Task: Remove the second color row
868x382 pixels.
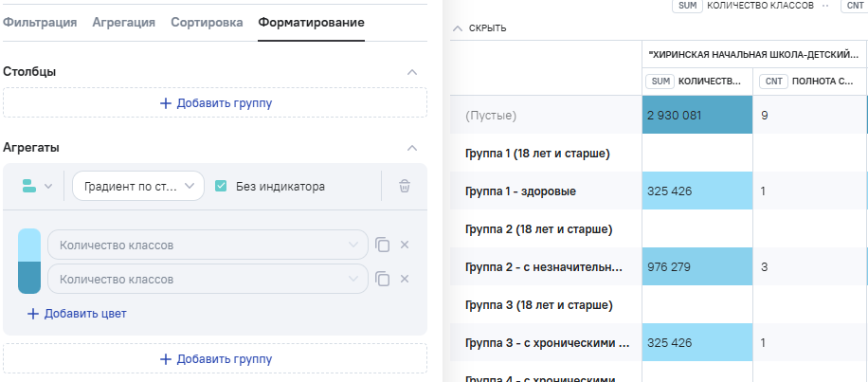Action: (405, 279)
